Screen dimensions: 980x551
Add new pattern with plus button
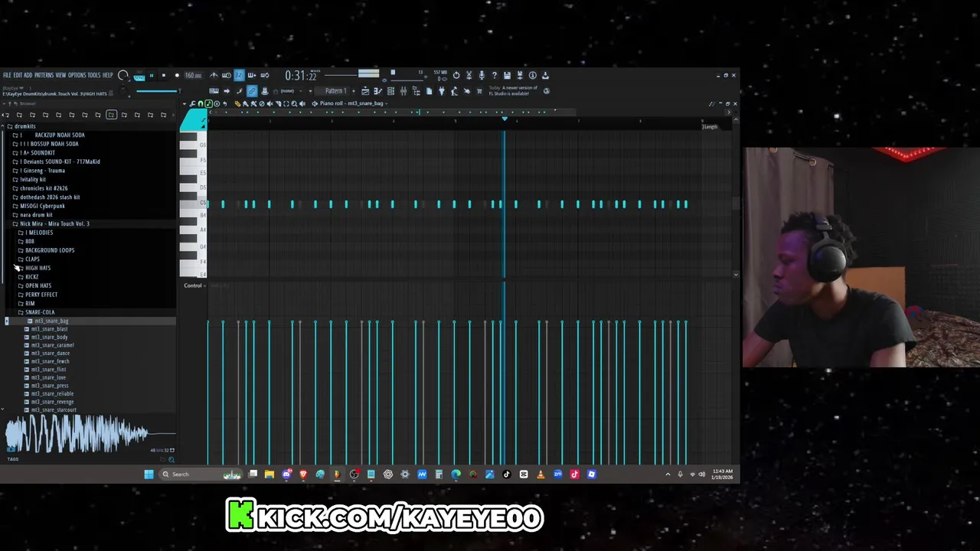tap(354, 90)
